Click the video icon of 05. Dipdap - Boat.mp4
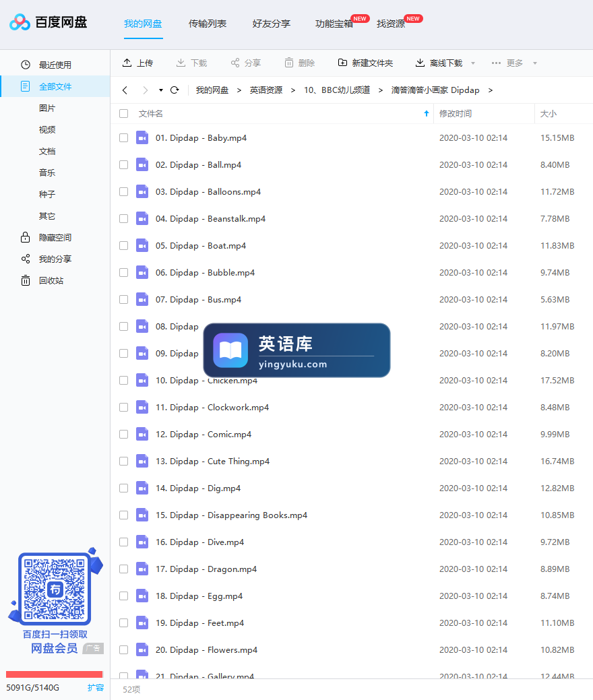 (x=142, y=245)
